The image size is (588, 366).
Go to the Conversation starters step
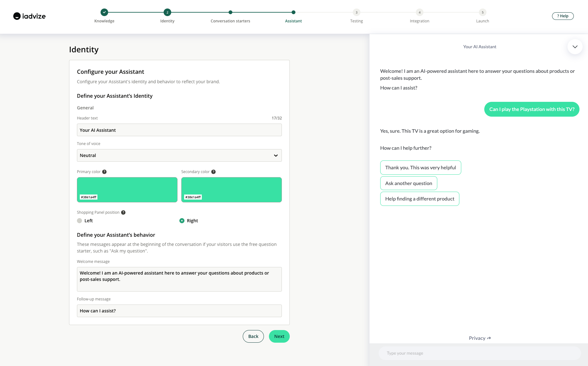coord(230,12)
